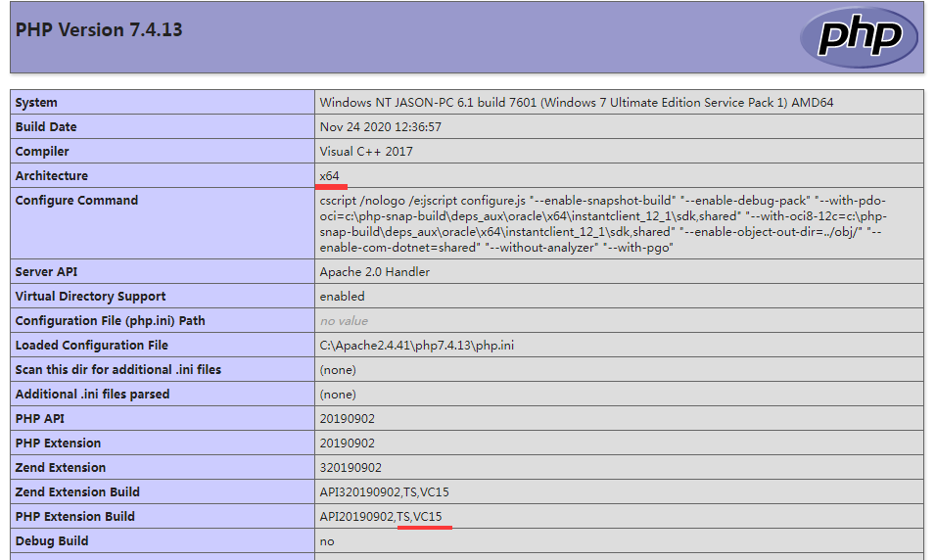Click the 'enabled' value
This screenshot has height=560, width=935.
(x=342, y=297)
